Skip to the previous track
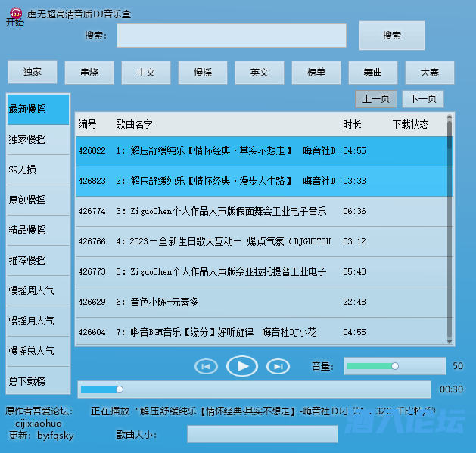Image resolution: width=476 pixels, height=453 pixels. (x=206, y=366)
